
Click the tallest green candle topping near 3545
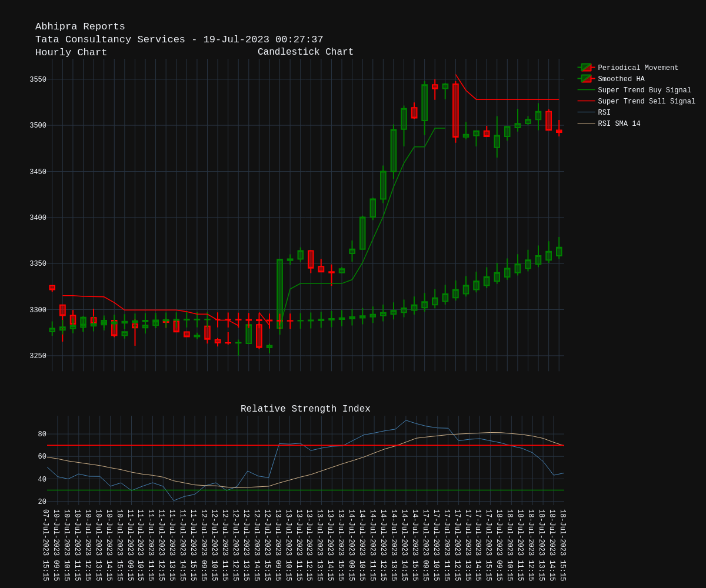click(x=424, y=102)
